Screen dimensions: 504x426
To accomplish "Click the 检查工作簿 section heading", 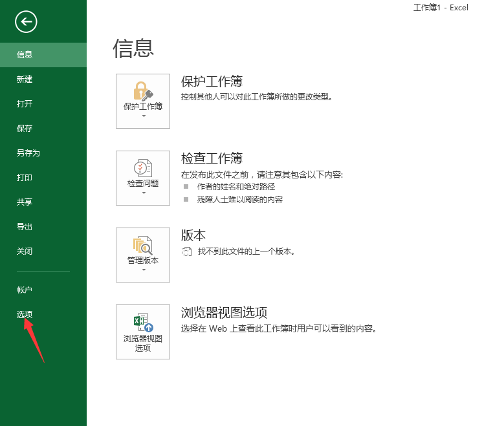I will point(212,158).
